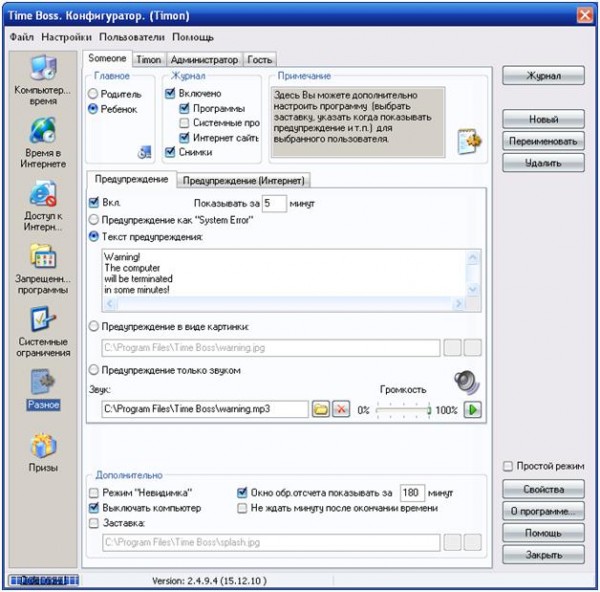Switch to the Timon user tab
600x592 pixels.
149,59
